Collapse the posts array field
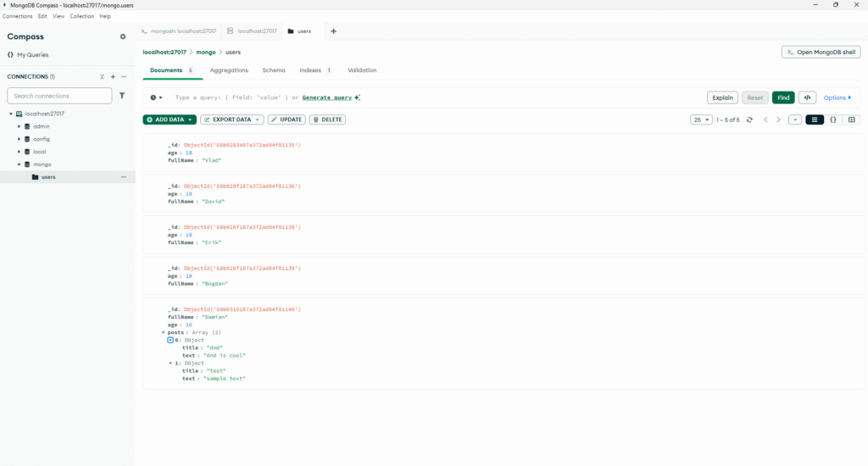Screen dimensions: 868x466 pos(163,333)
